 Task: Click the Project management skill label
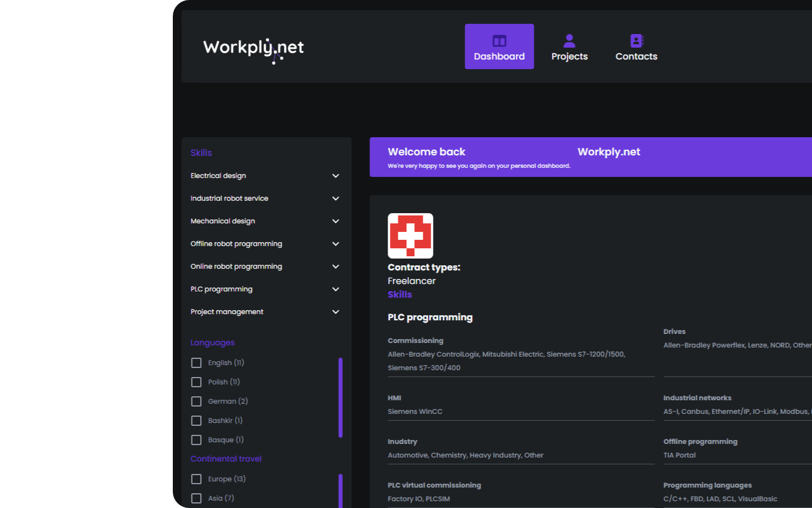tap(227, 312)
